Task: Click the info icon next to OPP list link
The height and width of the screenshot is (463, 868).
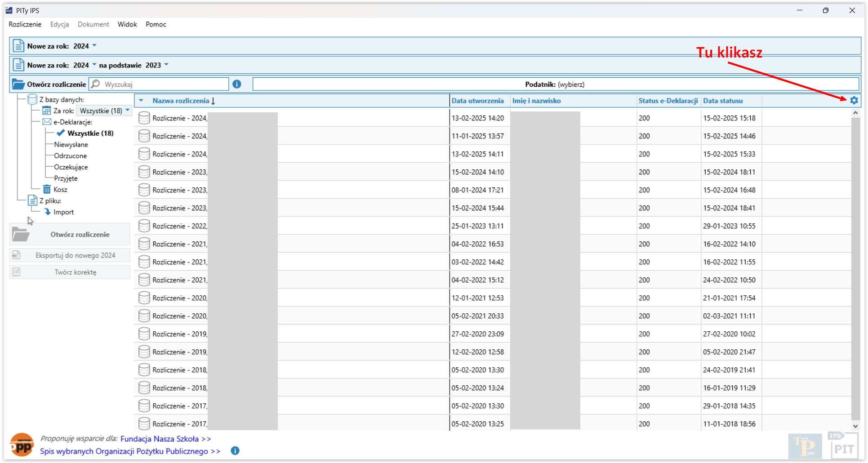Action: tap(235, 451)
